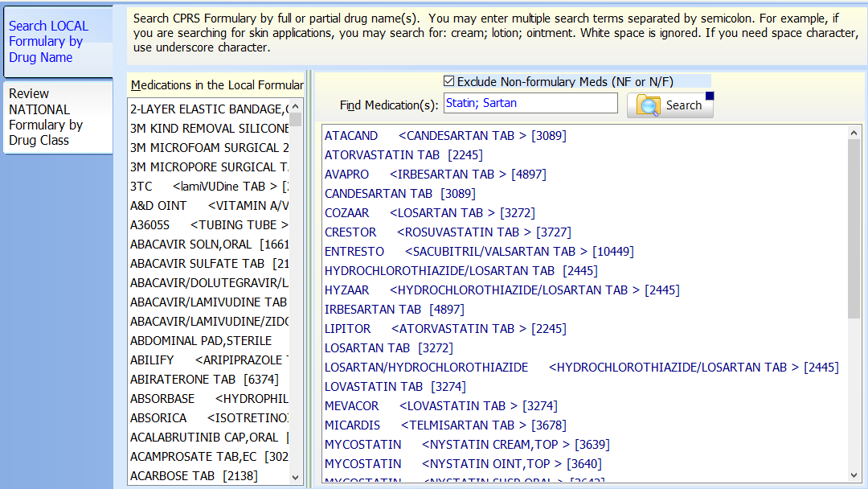Select ABILIFY <ARIPIPRAZOLE entry
The width and height of the screenshot is (868, 489).
click(x=209, y=360)
